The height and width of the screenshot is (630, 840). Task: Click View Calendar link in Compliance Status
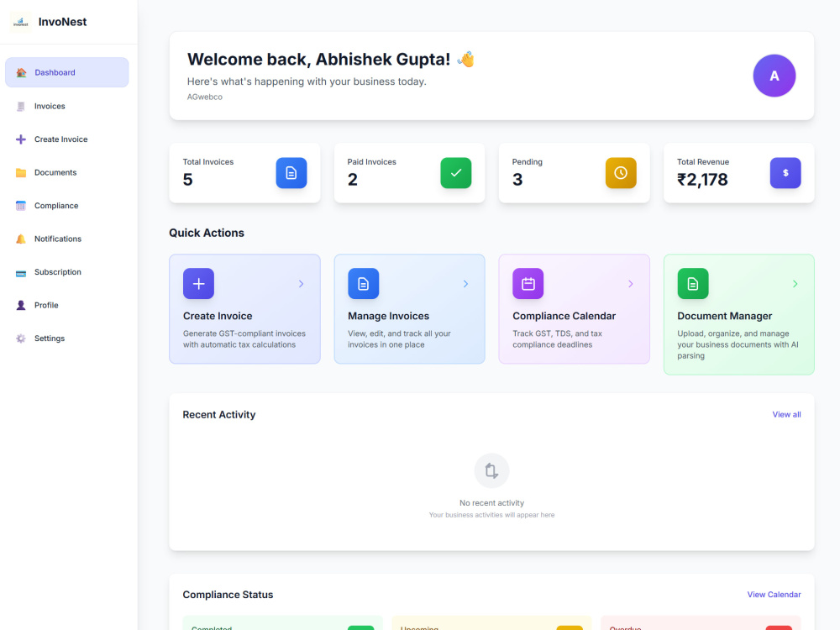(x=774, y=595)
